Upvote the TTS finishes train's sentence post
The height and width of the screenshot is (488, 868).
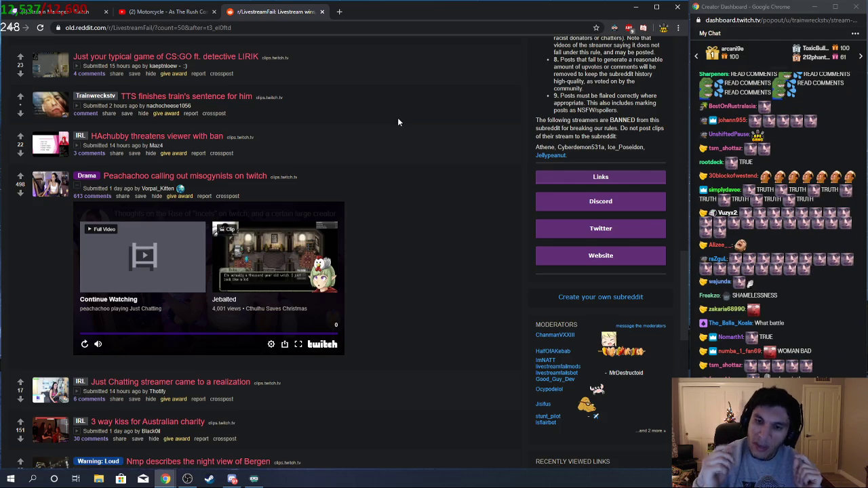click(x=20, y=96)
